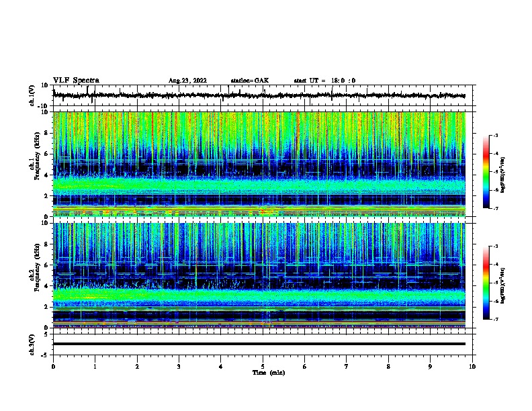
Task: Click the "2" kHz tick of ch.1 spectrogram
Action: point(46,196)
